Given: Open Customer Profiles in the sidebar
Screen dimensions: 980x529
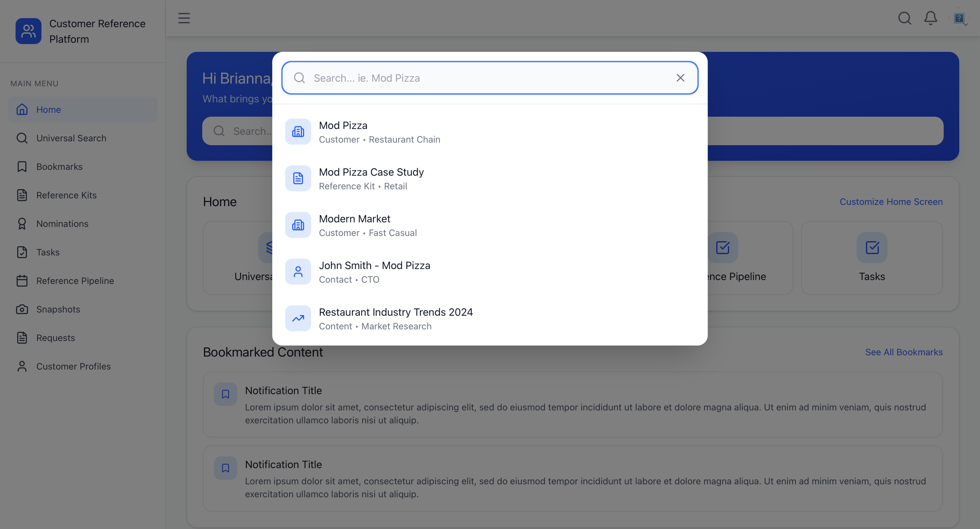Looking at the screenshot, I should coord(82,367).
